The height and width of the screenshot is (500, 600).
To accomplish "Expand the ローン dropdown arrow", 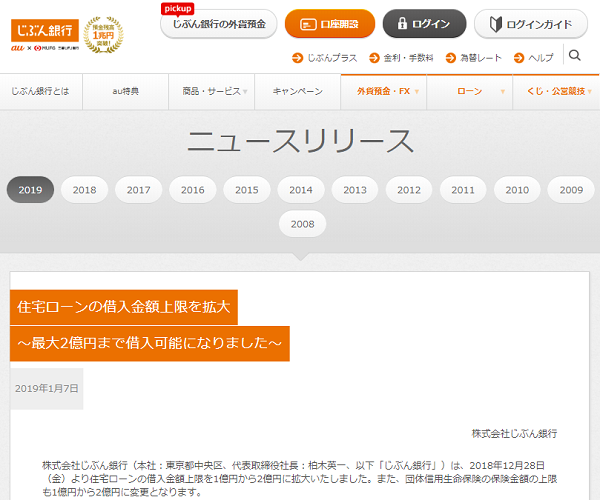I will pyautogui.click(x=503, y=92).
